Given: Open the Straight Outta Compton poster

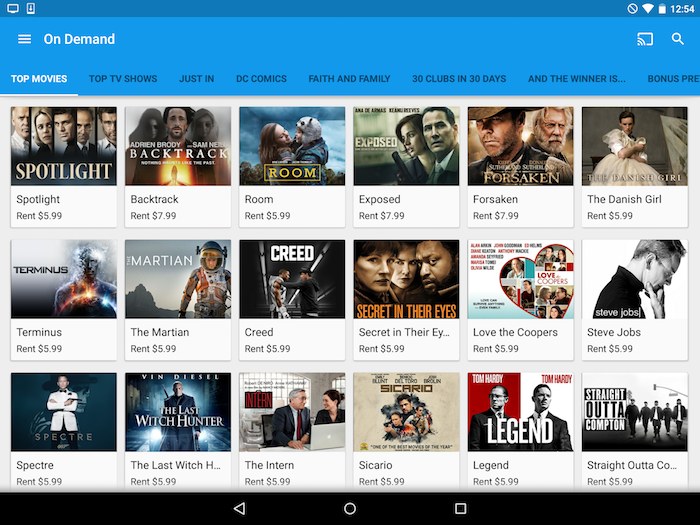Looking at the screenshot, I should click(x=635, y=412).
